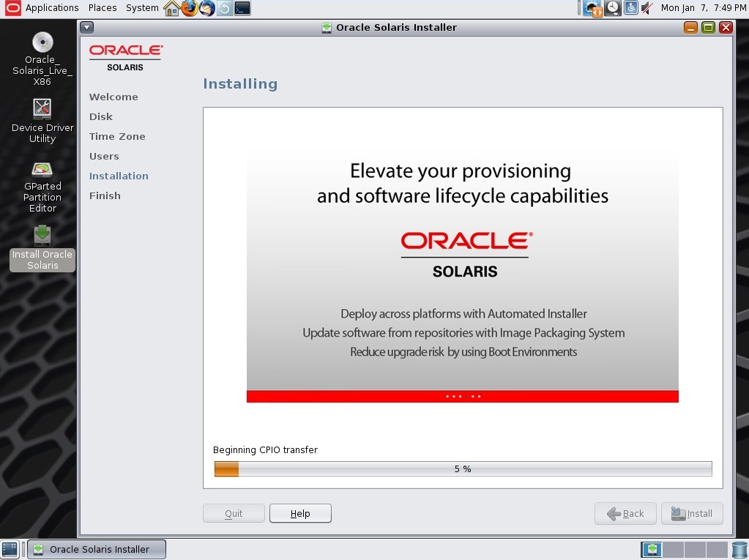Open the Trash icon in bottom panel
Screen dimensions: 749x560
(x=739, y=550)
